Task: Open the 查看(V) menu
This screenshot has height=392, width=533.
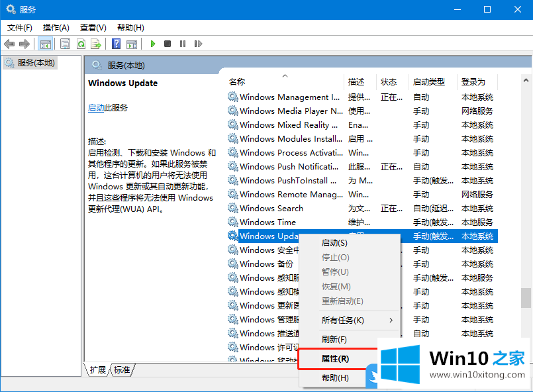Action: (93, 28)
